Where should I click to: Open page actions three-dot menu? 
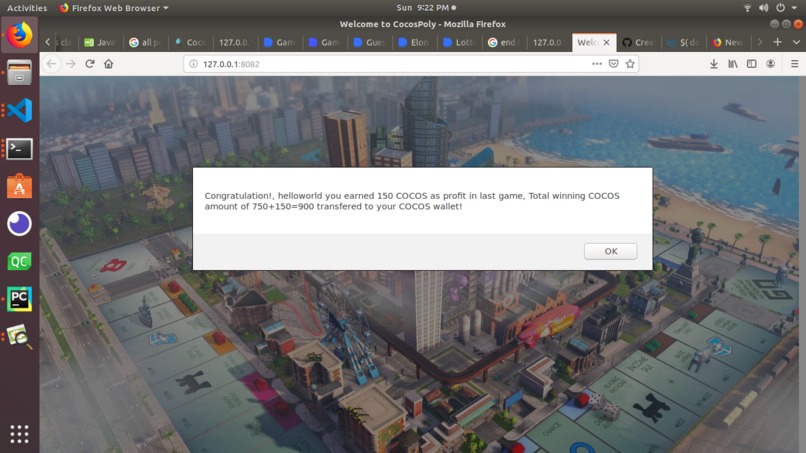click(x=596, y=64)
